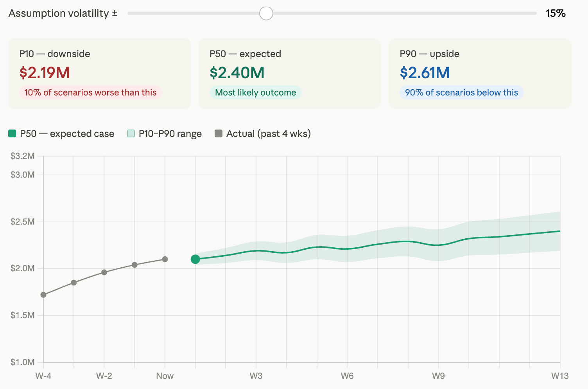The height and width of the screenshot is (389, 588).
Task: Click the W6 x-axis label
Action: pyautogui.click(x=347, y=376)
